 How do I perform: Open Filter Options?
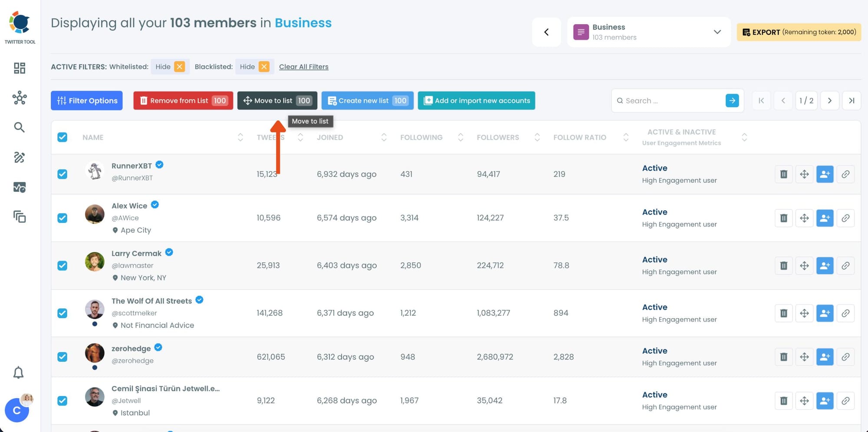pos(87,101)
